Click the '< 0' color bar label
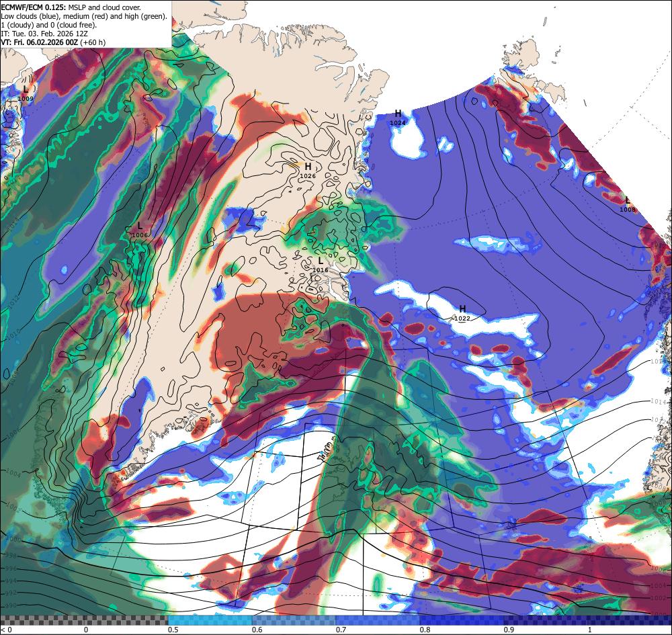This screenshot has height=635, width=672. [x=7, y=630]
